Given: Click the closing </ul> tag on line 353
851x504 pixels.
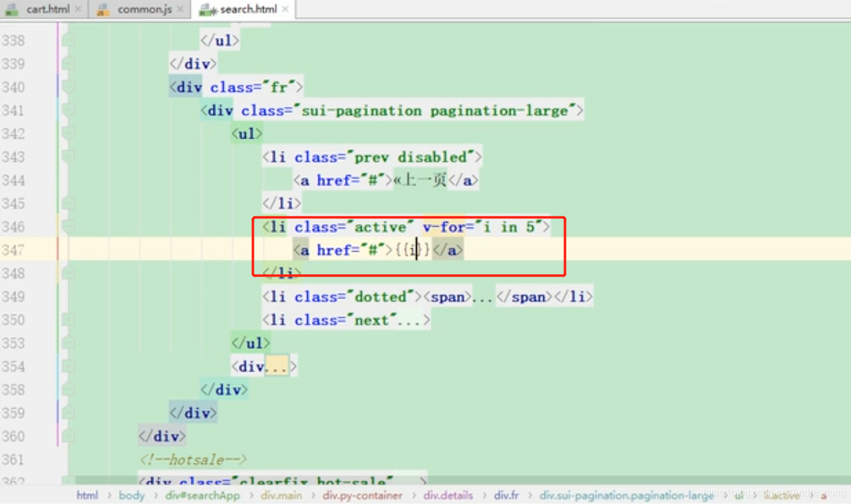Looking at the screenshot, I should tap(251, 343).
